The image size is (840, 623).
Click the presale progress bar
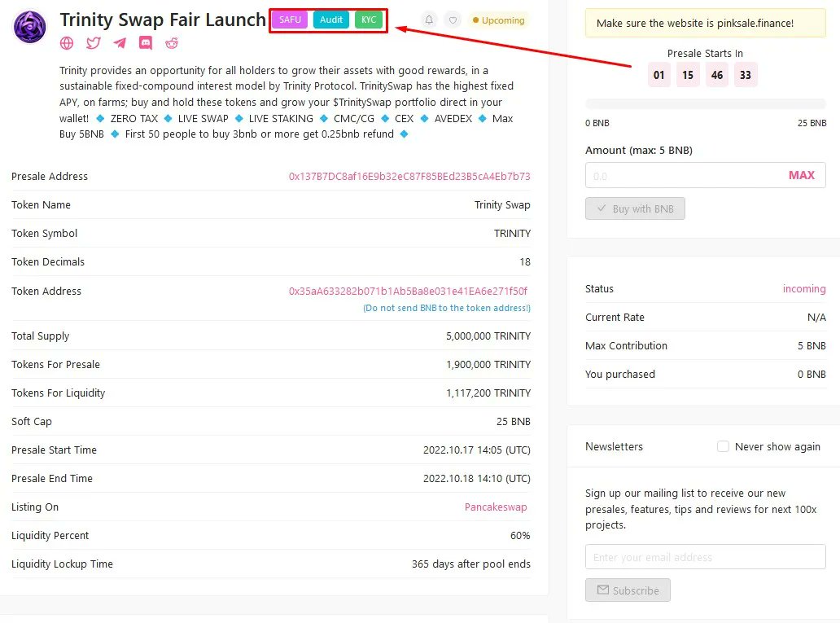[x=705, y=103]
